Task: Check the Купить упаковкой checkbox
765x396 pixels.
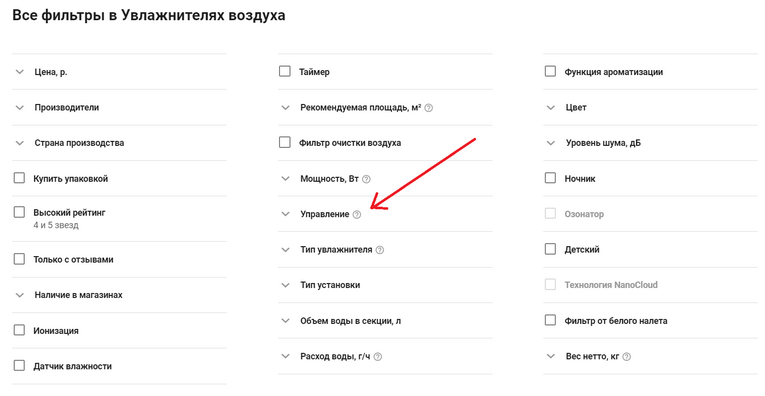Action: tap(19, 178)
